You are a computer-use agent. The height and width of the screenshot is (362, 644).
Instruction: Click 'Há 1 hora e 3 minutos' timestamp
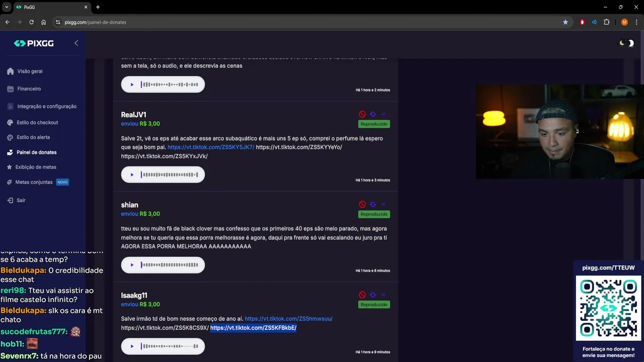point(373,180)
